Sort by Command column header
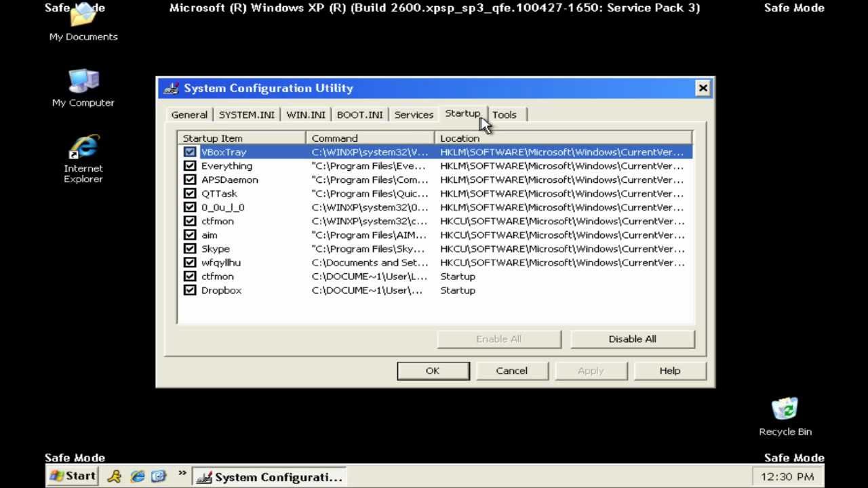 (370, 138)
